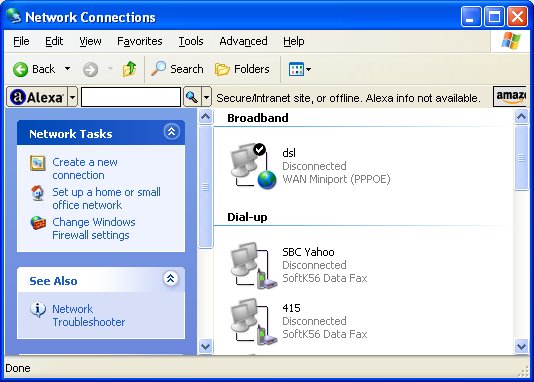Go up one folder level
534x382 pixels.
129,69
